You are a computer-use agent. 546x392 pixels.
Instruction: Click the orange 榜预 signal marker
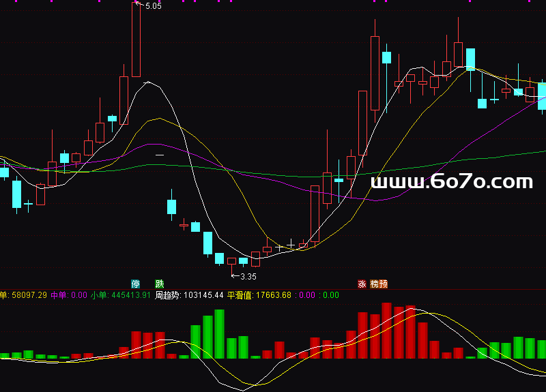(x=379, y=284)
